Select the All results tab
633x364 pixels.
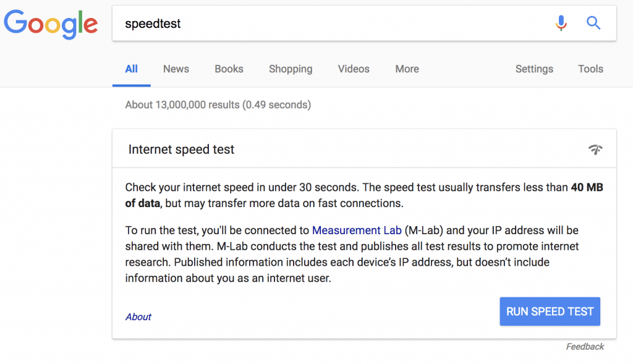(131, 69)
